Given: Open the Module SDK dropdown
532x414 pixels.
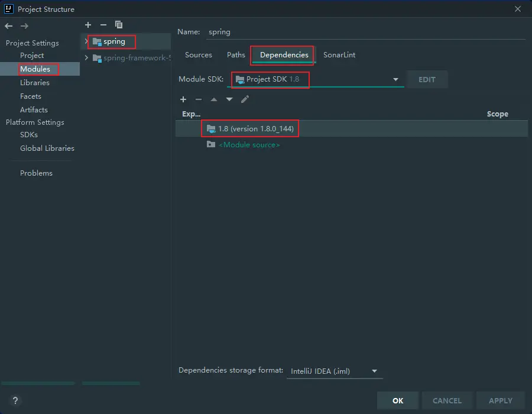Looking at the screenshot, I should (395, 79).
